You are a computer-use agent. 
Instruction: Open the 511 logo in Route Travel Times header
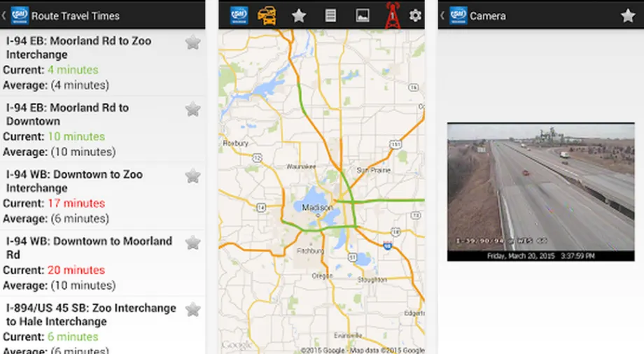(20, 15)
